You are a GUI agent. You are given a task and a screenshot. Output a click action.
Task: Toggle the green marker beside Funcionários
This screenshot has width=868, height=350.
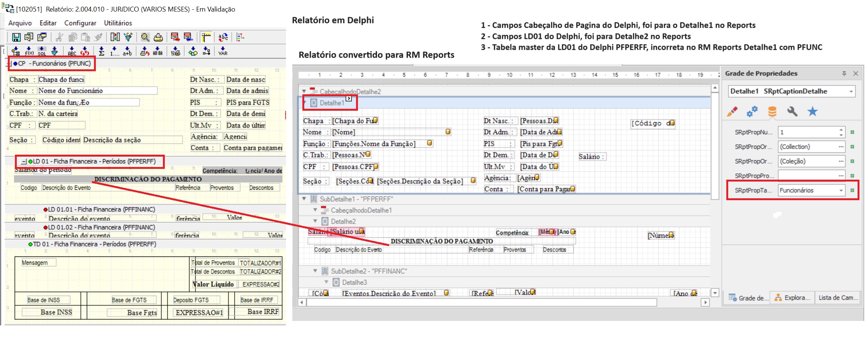click(x=852, y=190)
